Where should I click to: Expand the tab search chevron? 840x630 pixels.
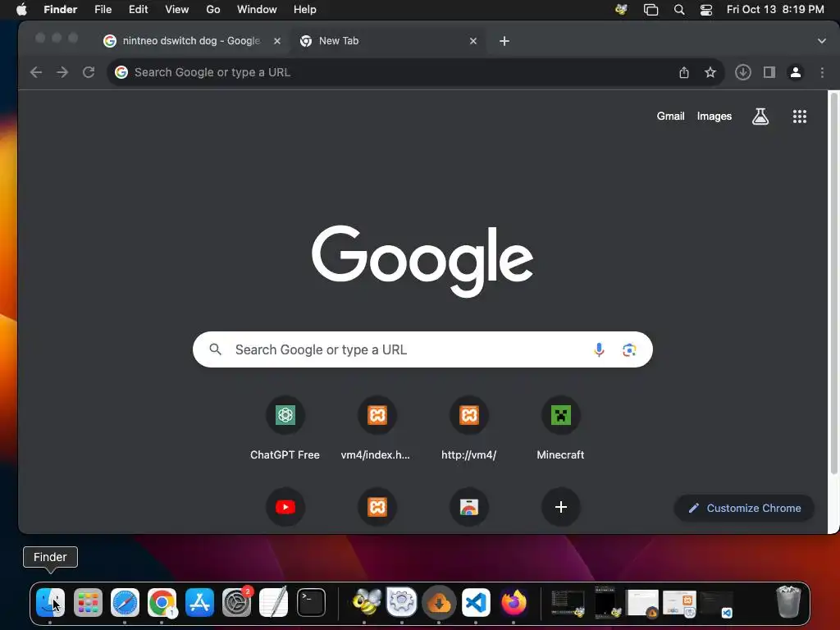pyautogui.click(x=821, y=41)
